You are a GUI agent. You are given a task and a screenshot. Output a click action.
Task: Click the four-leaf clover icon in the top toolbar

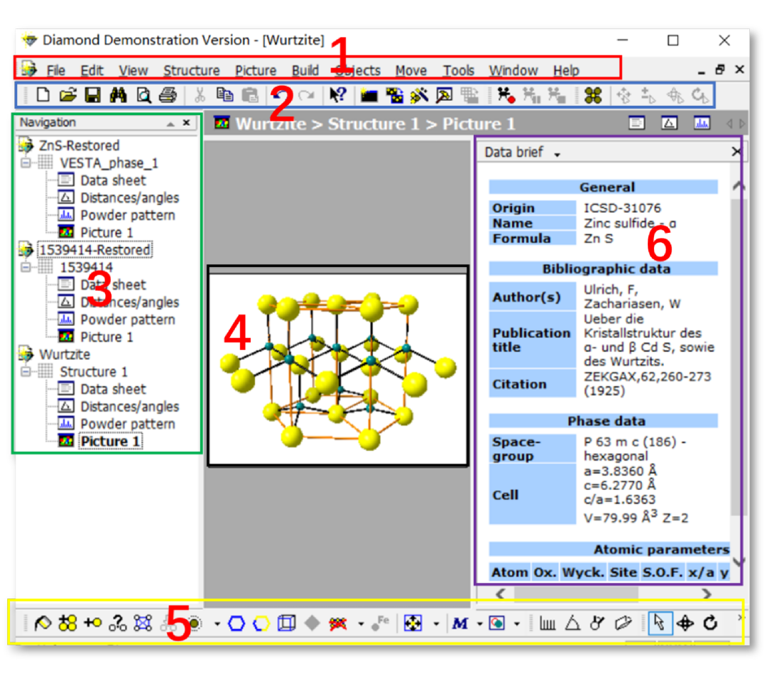pos(593,95)
